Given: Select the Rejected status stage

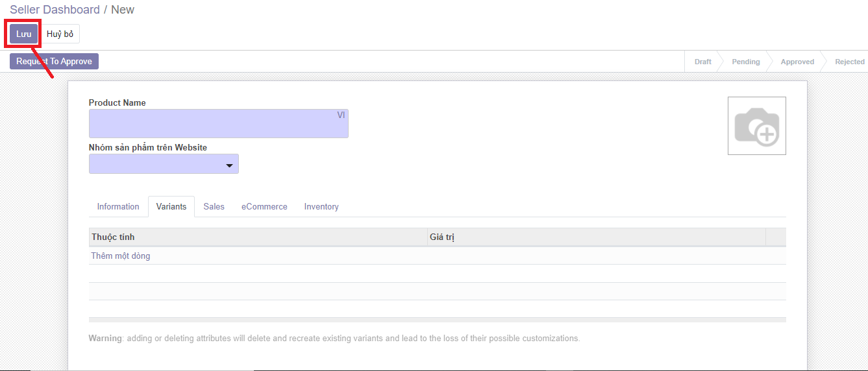Looking at the screenshot, I should point(849,62).
